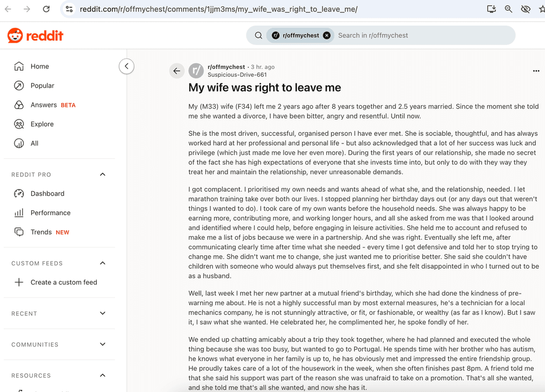The height and width of the screenshot is (392, 545).
Task: Collapse the Reddit Pro section
Action: click(102, 175)
